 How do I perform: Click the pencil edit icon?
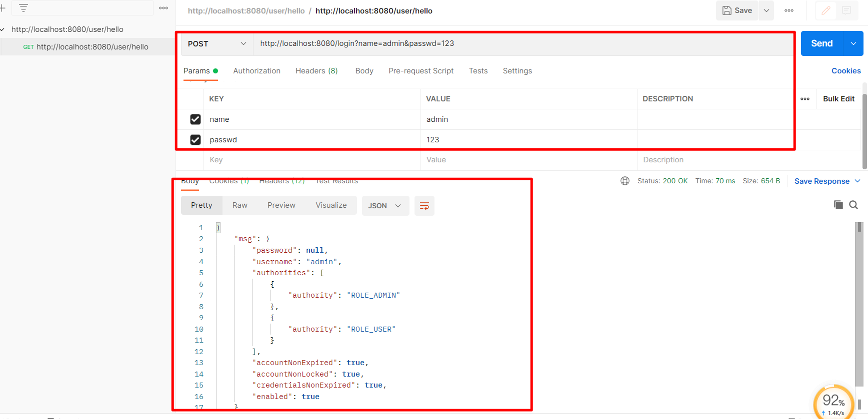coord(826,10)
